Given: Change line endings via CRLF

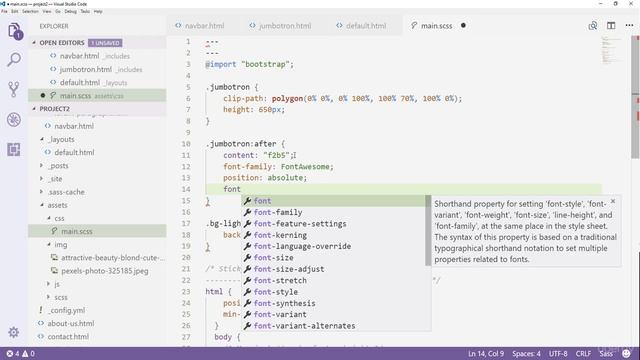Looking at the screenshot, I should click(x=583, y=354).
